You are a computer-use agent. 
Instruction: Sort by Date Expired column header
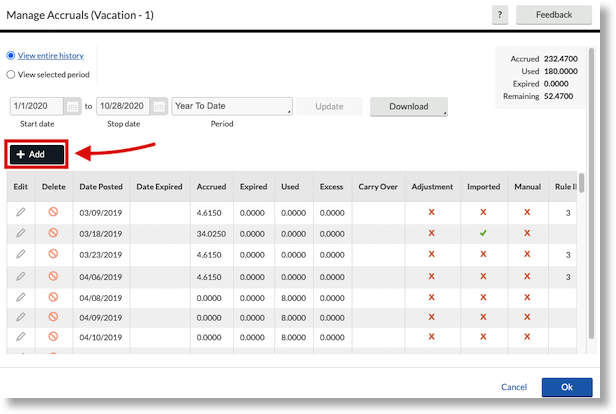coord(159,187)
